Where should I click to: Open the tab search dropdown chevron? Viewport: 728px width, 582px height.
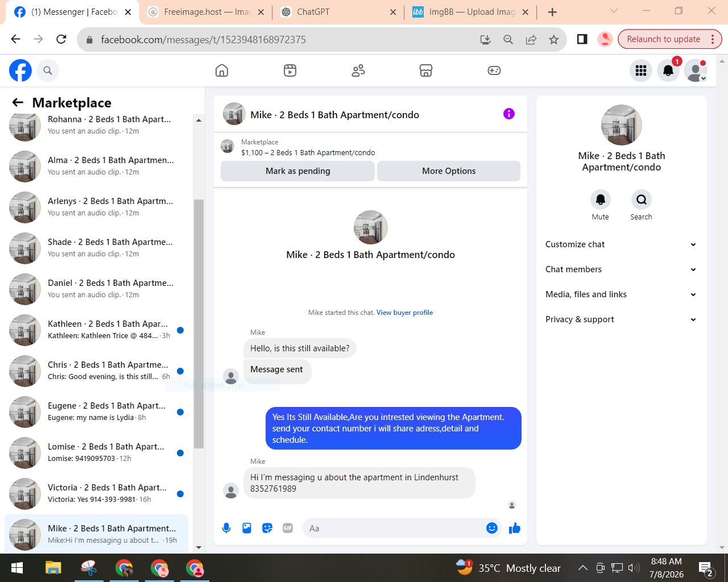pos(614,11)
